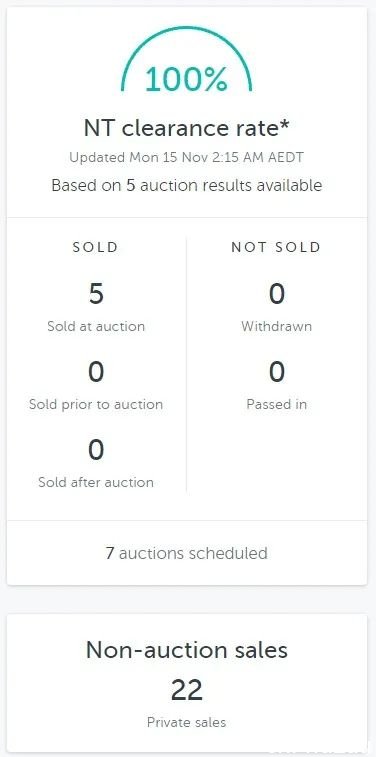Click the Updated Mon 15 Nov timestamp

point(186,158)
